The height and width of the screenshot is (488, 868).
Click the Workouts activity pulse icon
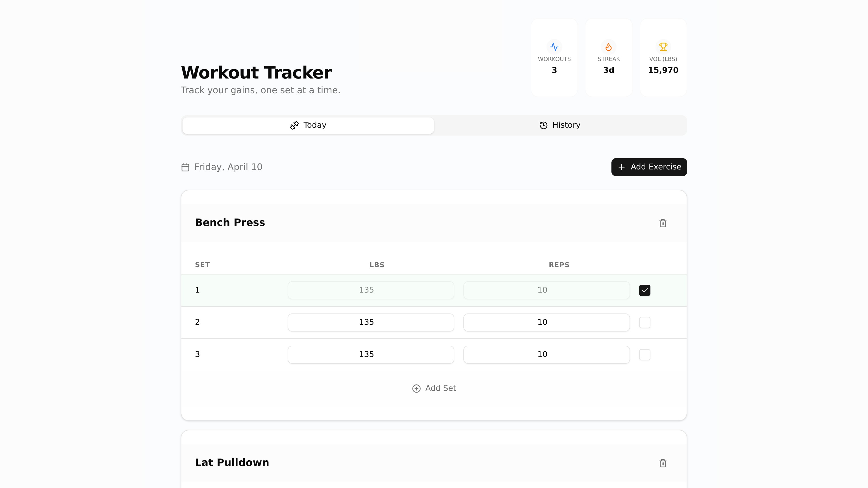click(x=554, y=47)
